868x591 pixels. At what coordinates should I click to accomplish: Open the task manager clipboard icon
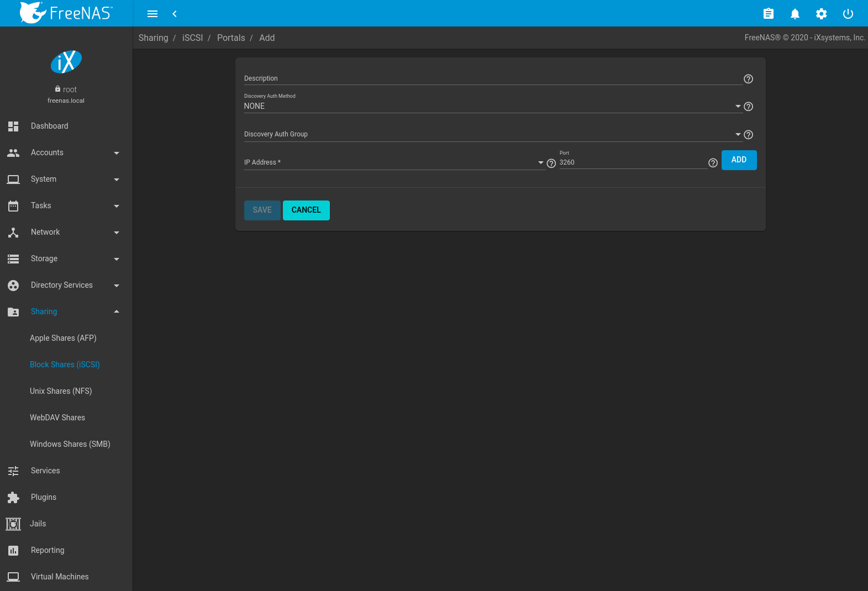click(768, 14)
